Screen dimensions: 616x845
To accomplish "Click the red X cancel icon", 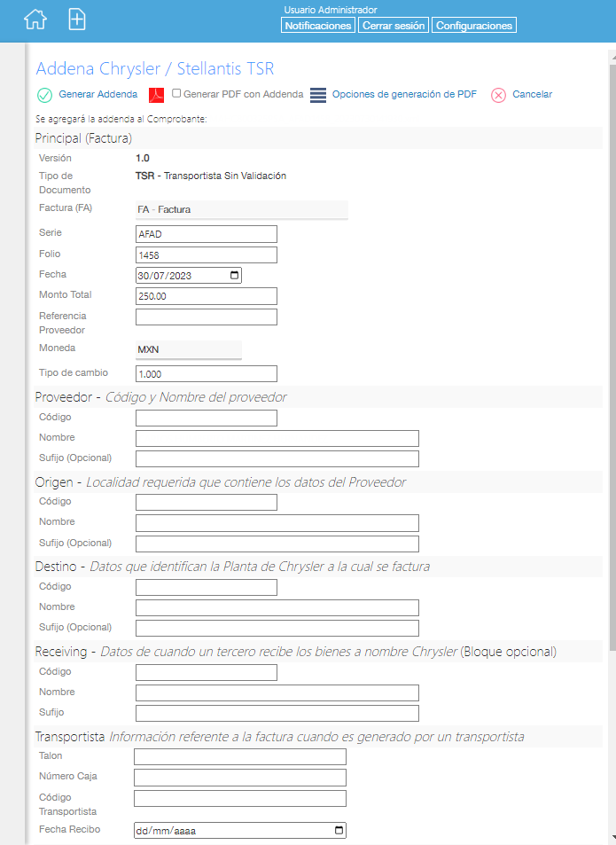I will pyautogui.click(x=499, y=96).
